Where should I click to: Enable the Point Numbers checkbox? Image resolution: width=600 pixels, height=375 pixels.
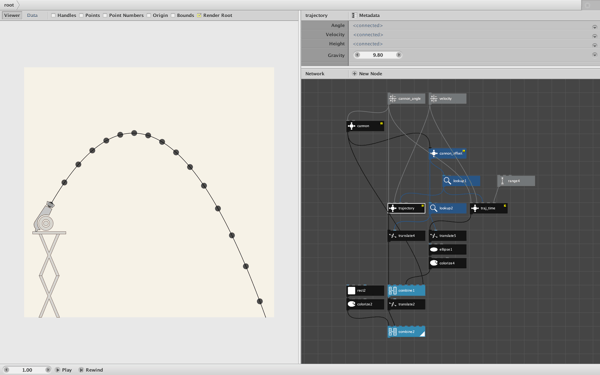point(105,15)
